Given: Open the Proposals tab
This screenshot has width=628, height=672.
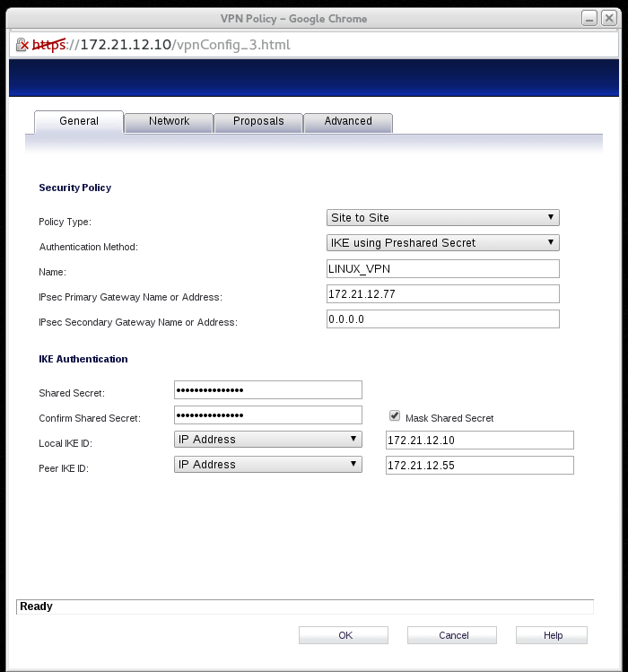Looking at the screenshot, I should [x=258, y=123].
